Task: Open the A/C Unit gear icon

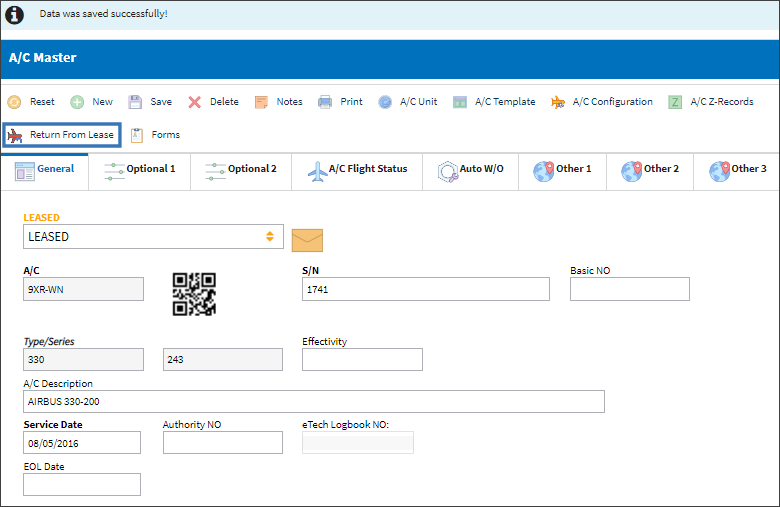Action: [x=385, y=102]
